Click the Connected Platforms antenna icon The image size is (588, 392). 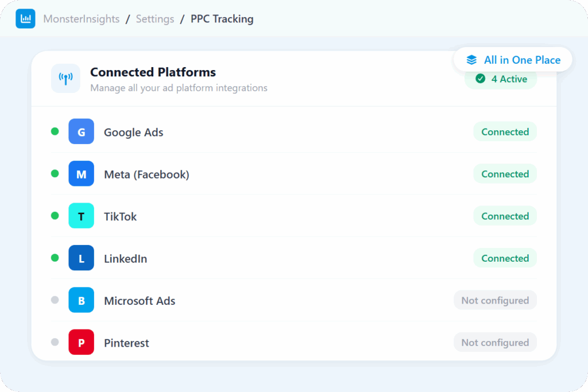point(65,79)
